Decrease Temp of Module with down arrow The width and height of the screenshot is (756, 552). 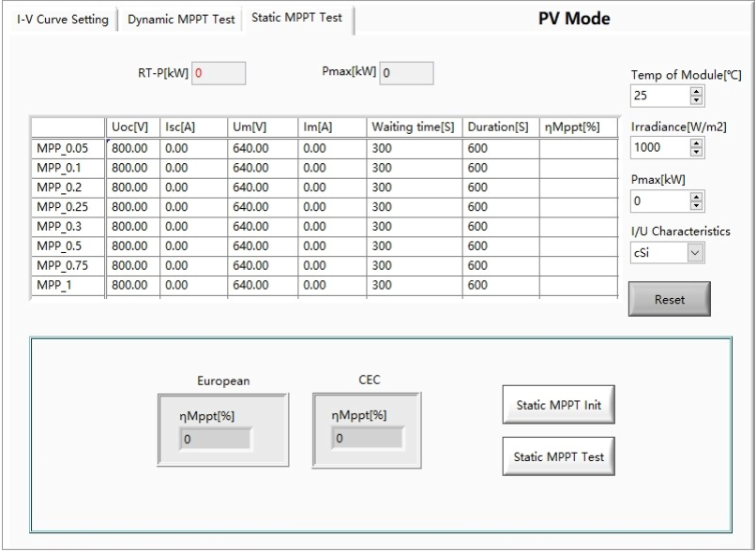(x=696, y=98)
